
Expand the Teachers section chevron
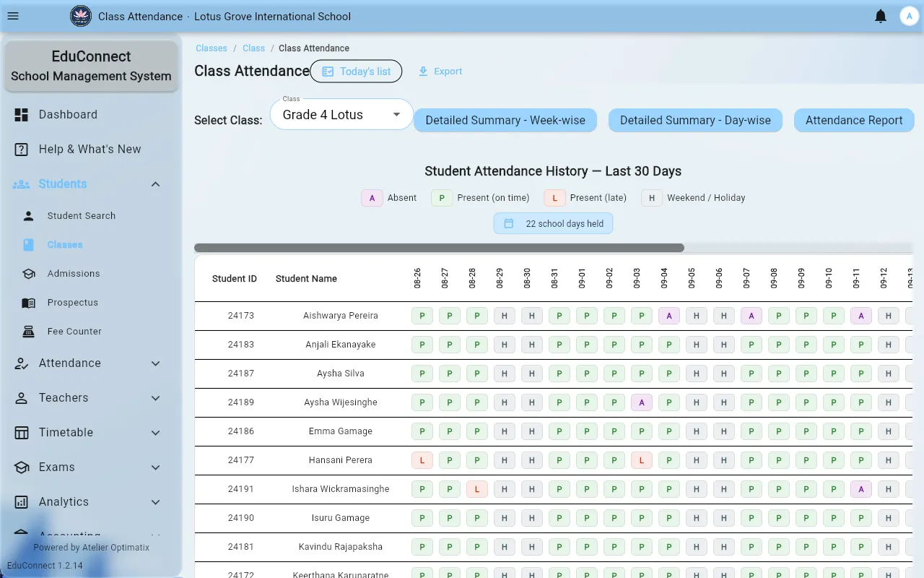156,398
